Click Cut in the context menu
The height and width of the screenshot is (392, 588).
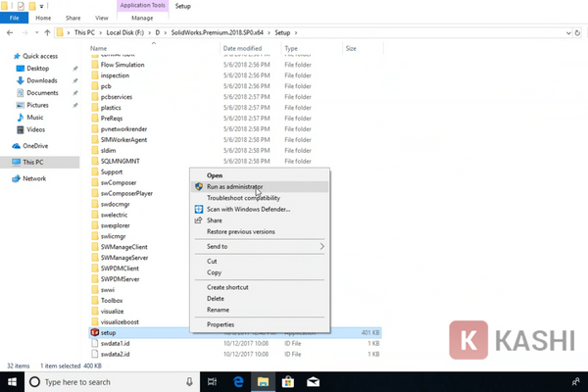(x=260, y=261)
